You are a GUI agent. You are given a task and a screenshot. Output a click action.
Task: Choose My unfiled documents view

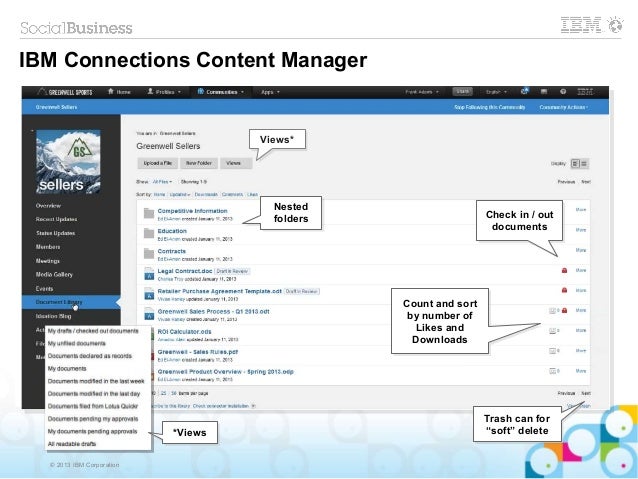point(76,343)
